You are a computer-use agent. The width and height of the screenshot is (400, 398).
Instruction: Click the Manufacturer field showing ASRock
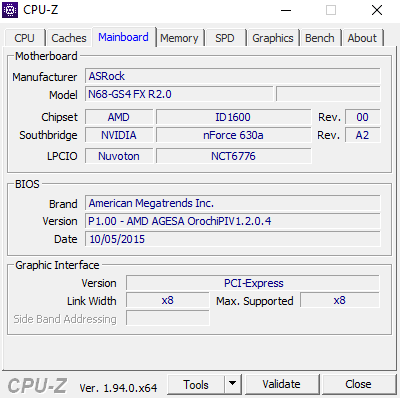tap(232, 76)
